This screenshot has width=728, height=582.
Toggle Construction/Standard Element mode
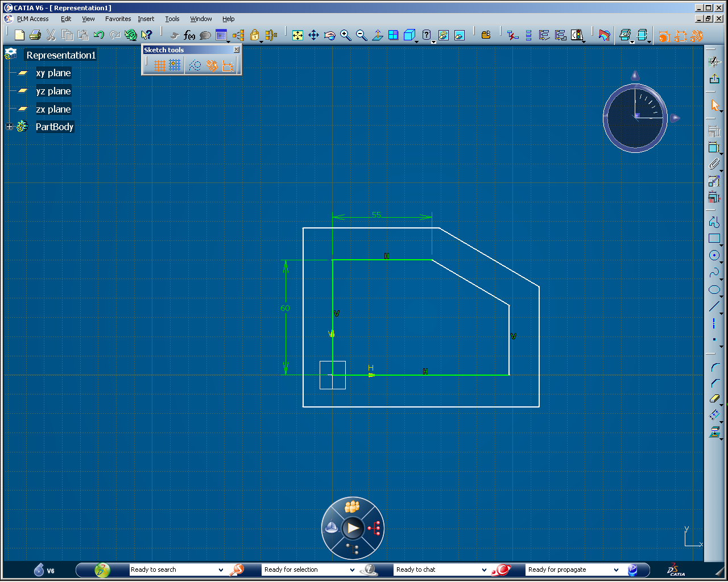pyautogui.click(x=195, y=66)
